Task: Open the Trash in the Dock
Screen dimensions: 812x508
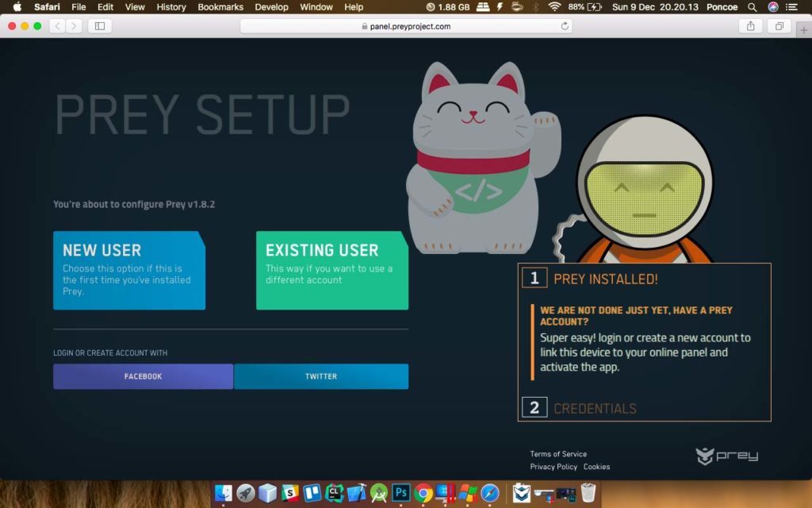Action: point(588,493)
